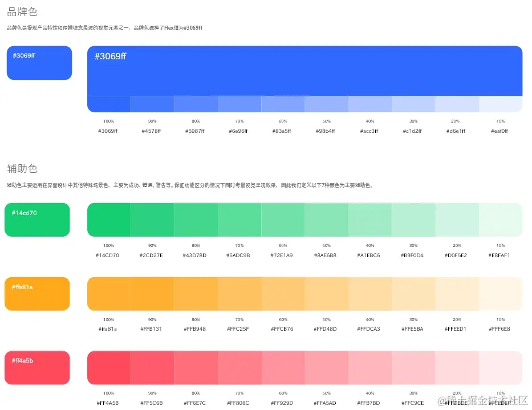The image size is (532, 410).
Task: Pick the lightest green 10% swatch
Action: pos(501,220)
